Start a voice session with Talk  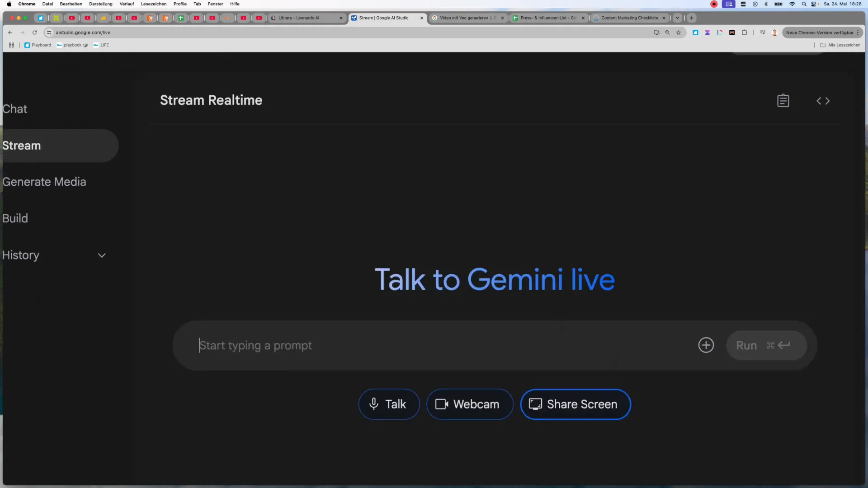click(x=389, y=404)
